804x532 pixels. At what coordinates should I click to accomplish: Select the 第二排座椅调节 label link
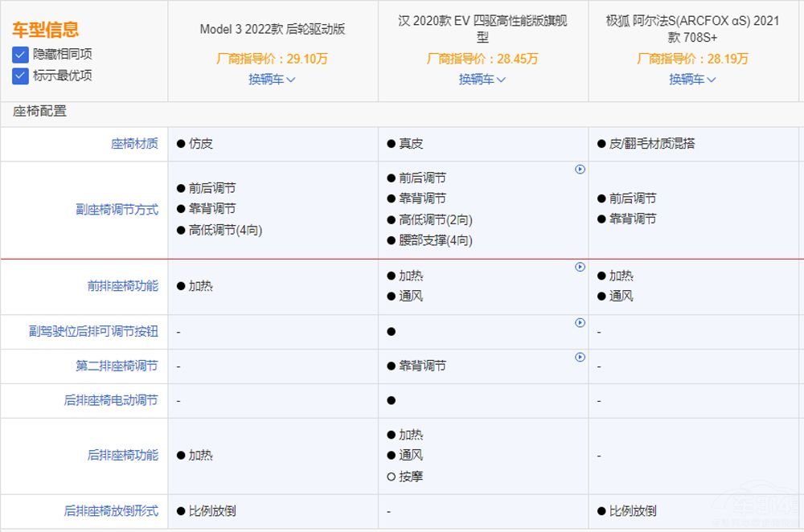pos(117,366)
